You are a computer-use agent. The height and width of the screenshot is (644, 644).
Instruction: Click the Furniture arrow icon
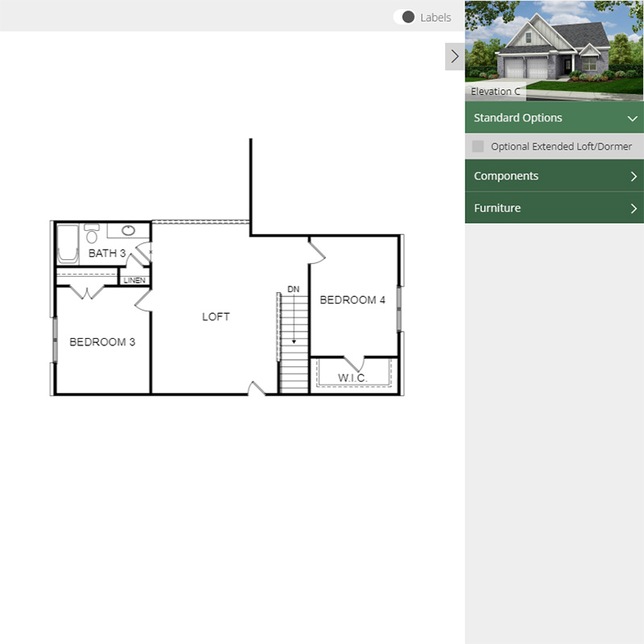click(x=634, y=208)
